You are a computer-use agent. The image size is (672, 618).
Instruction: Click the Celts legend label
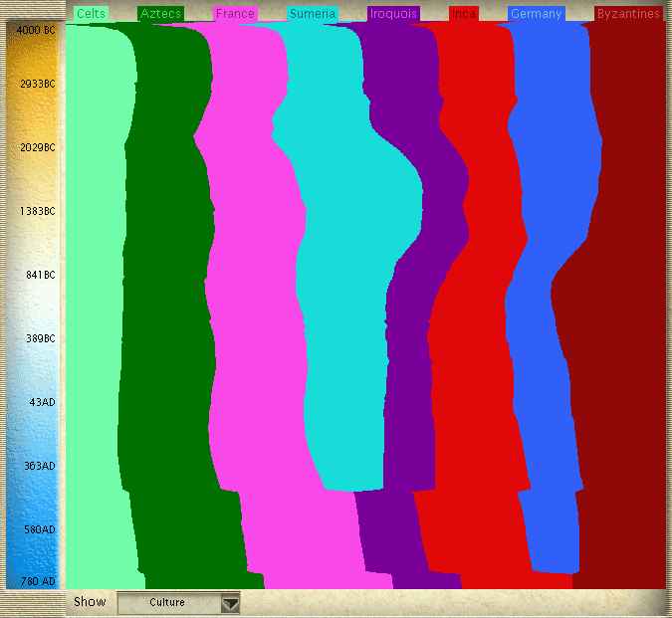click(x=91, y=14)
